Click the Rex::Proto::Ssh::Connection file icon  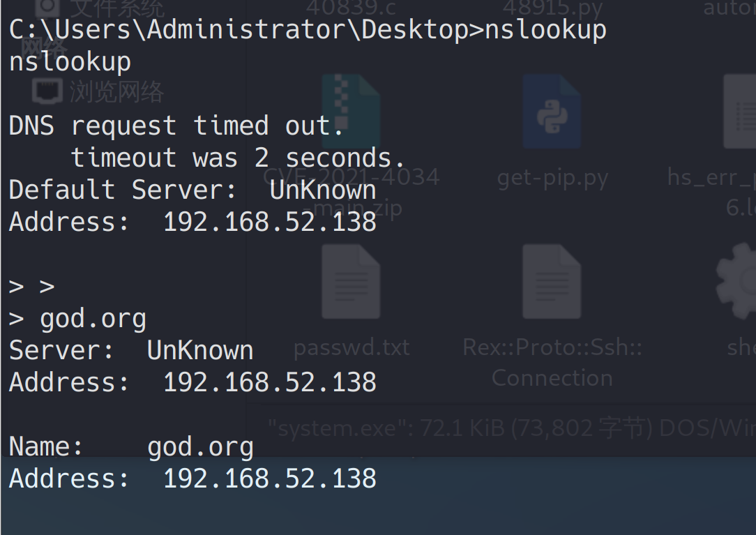(552, 281)
